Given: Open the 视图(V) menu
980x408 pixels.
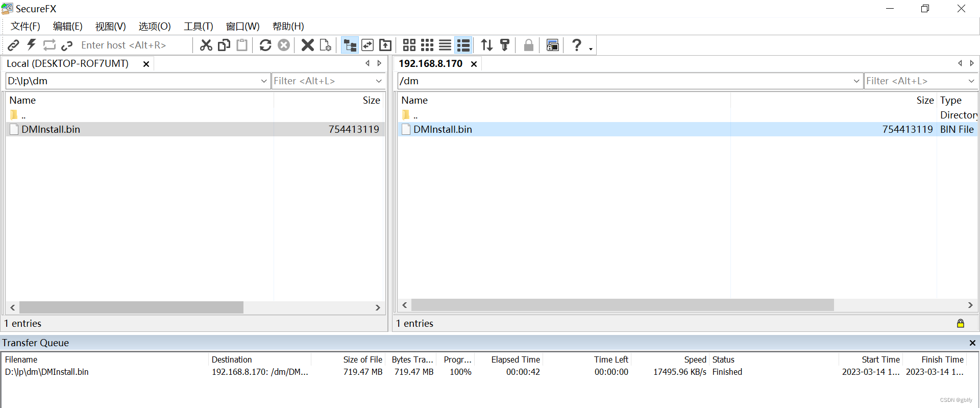Looking at the screenshot, I should click(110, 26).
